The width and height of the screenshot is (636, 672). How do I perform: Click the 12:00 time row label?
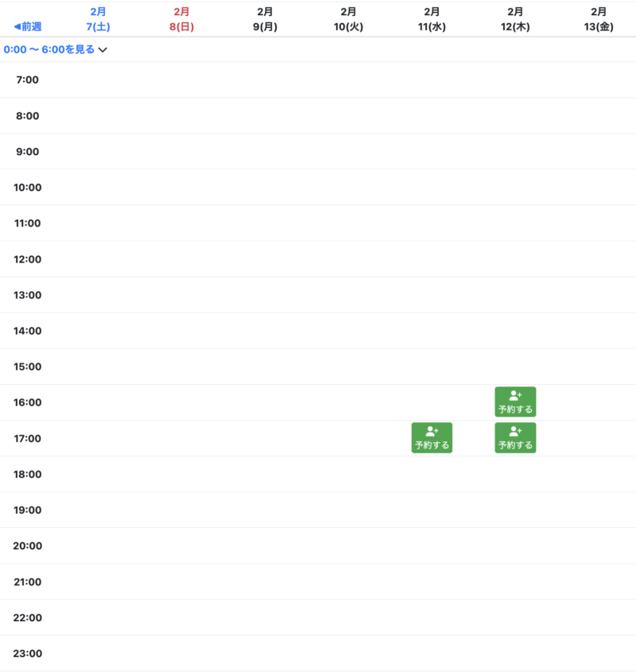click(27, 259)
